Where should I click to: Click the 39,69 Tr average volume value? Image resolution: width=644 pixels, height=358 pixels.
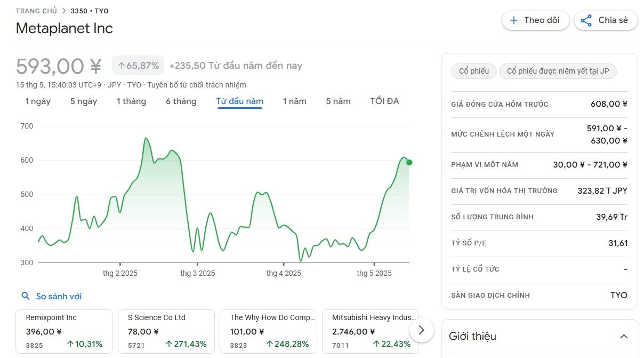coord(612,217)
